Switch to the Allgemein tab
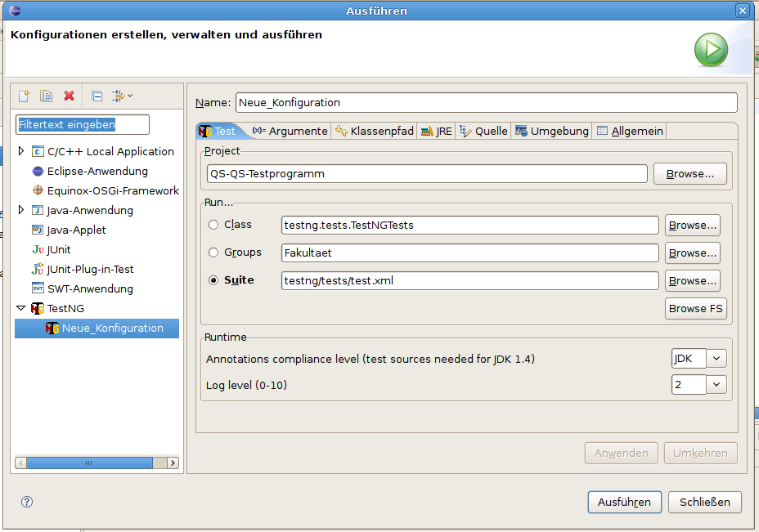 tap(631, 131)
